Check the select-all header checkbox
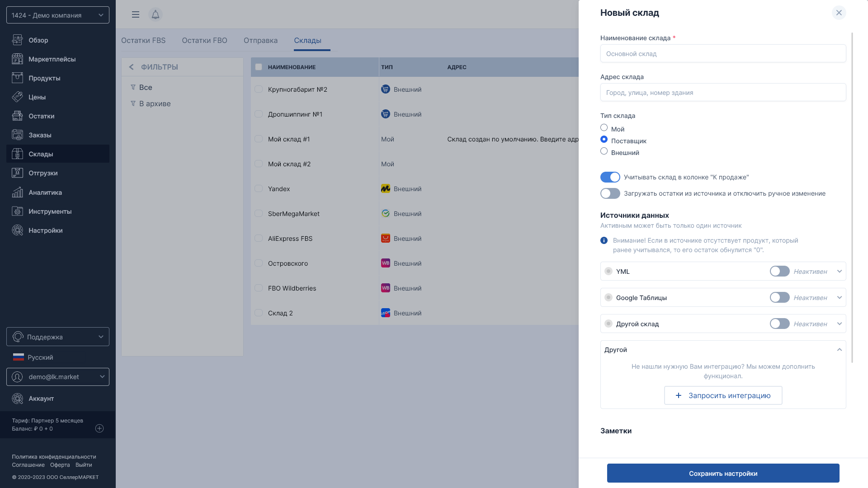This screenshot has width=868, height=488. 259,67
